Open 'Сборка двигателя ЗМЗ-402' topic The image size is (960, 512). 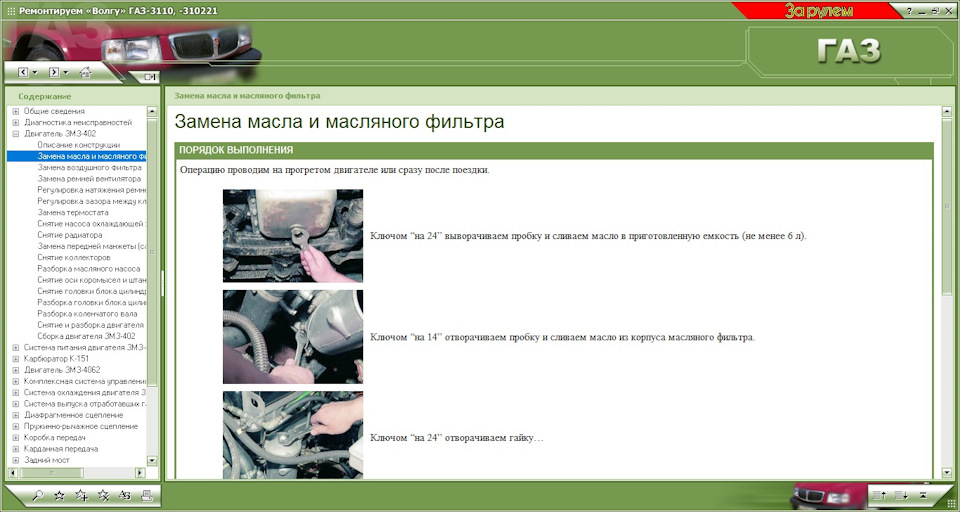coord(86,336)
